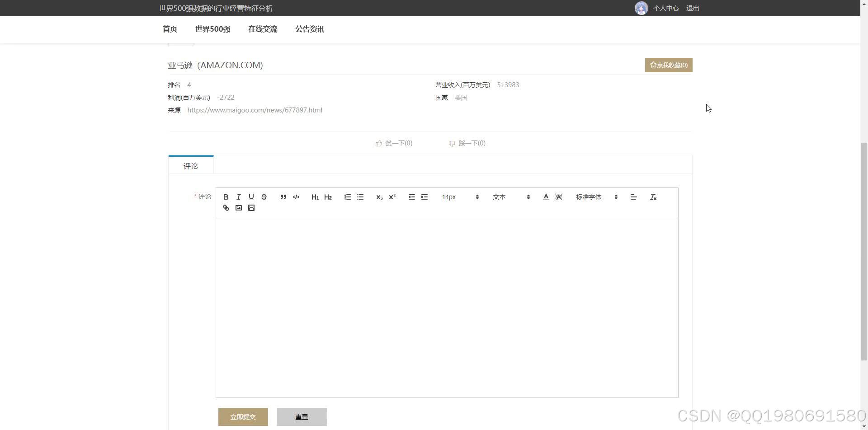The height and width of the screenshot is (430, 868).
Task: Click the 点我收藏(0) favorite button
Action: click(669, 65)
